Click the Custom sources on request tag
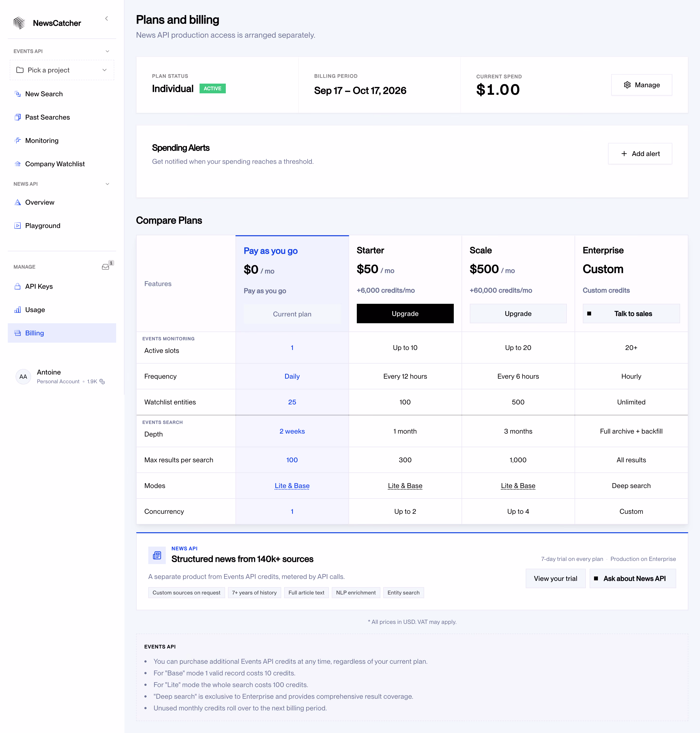The height and width of the screenshot is (733, 700). point(186,593)
